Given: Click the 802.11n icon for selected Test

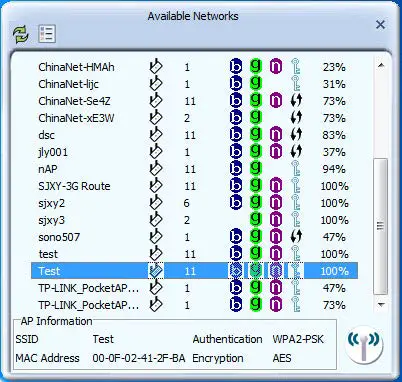Looking at the screenshot, I should pyautogui.click(x=276, y=271).
